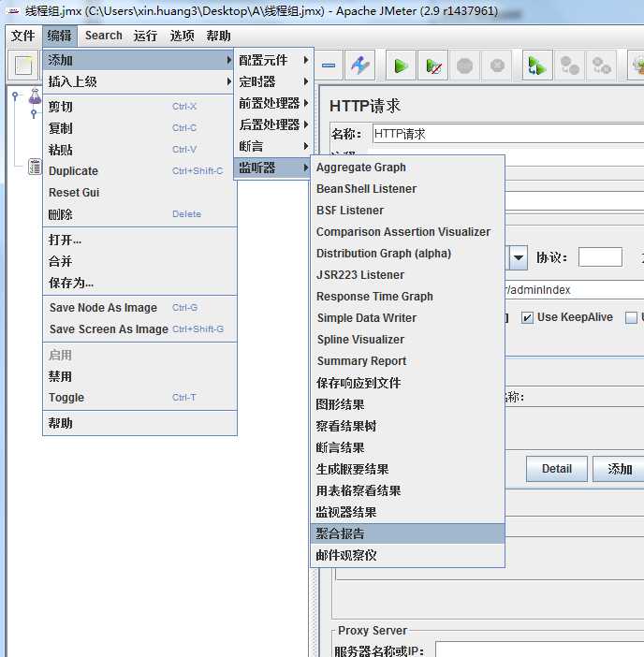Add a BSF Listener
Viewport: 644px width, 657px height.
(407, 211)
